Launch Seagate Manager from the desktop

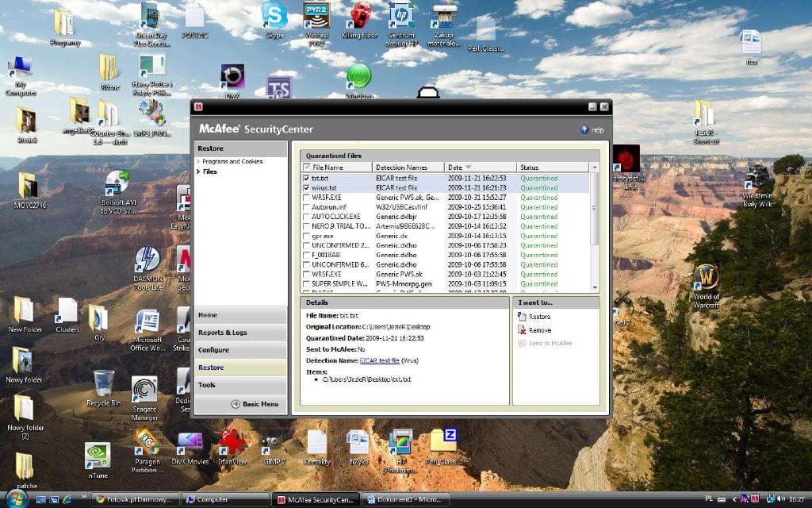[144, 398]
